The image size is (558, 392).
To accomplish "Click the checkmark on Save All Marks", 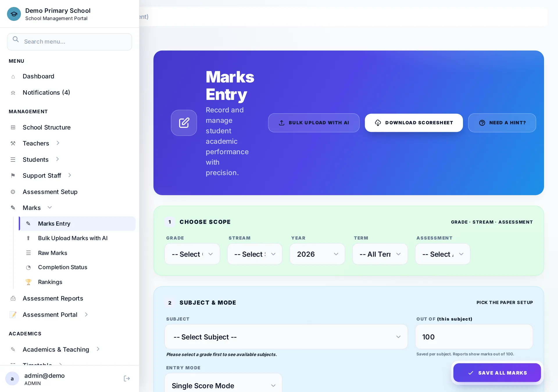I will coord(471,373).
